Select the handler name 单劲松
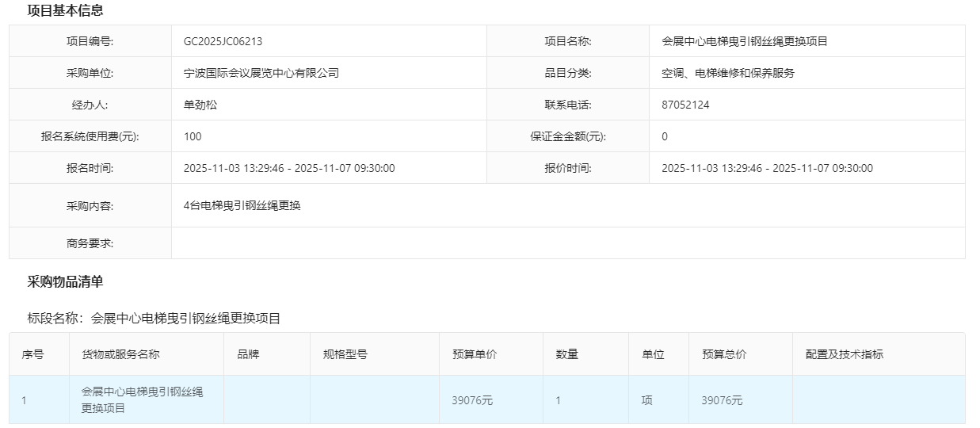 point(200,105)
